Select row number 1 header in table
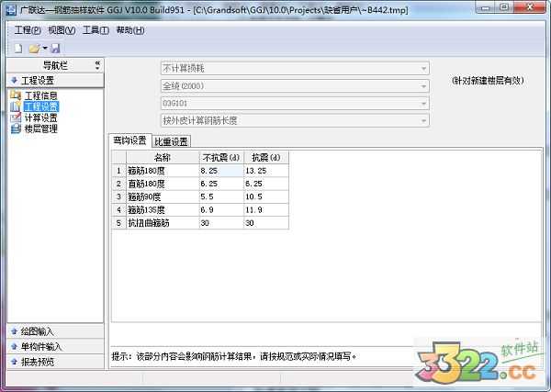 click(x=118, y=171)
